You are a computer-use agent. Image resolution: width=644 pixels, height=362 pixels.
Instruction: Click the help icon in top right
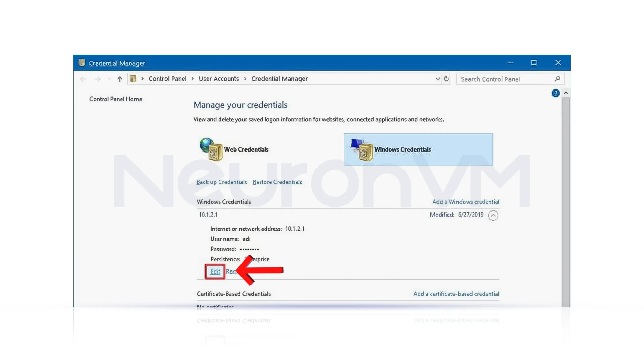pos(555,93)
